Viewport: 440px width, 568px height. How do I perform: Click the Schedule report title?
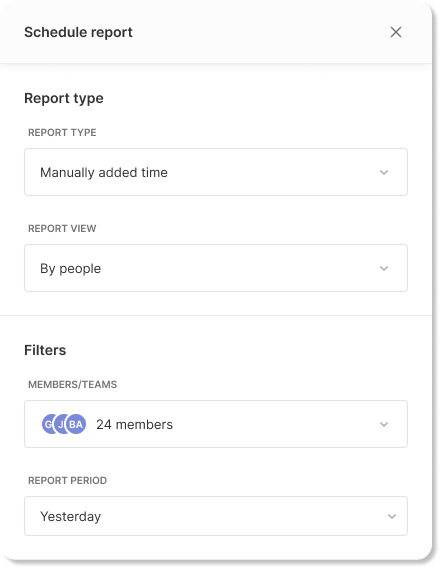tap(78, 32)
